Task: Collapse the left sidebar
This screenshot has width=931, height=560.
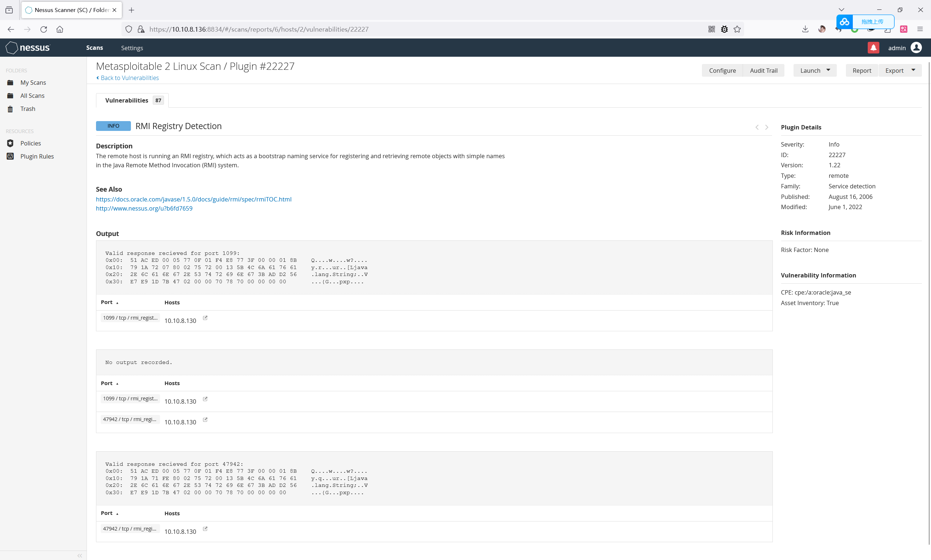Action: (x=80, y=556)
